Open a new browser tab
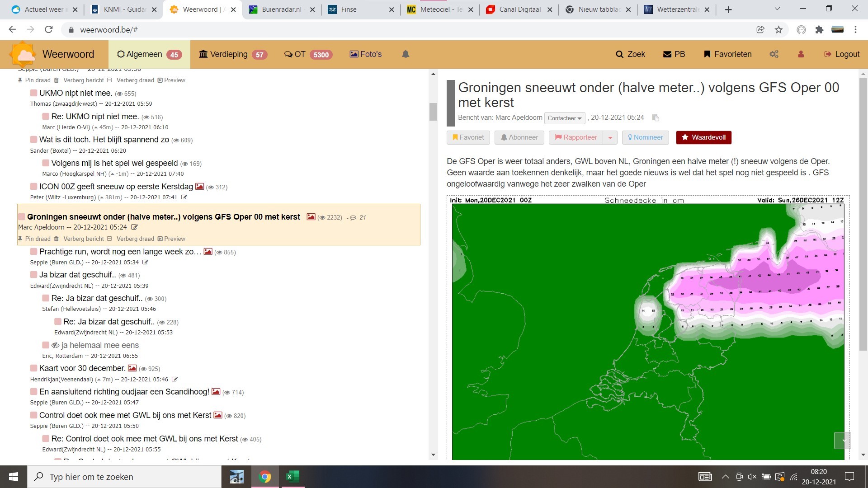This screenshot has height=488, width=868. [x=728, y=9]
